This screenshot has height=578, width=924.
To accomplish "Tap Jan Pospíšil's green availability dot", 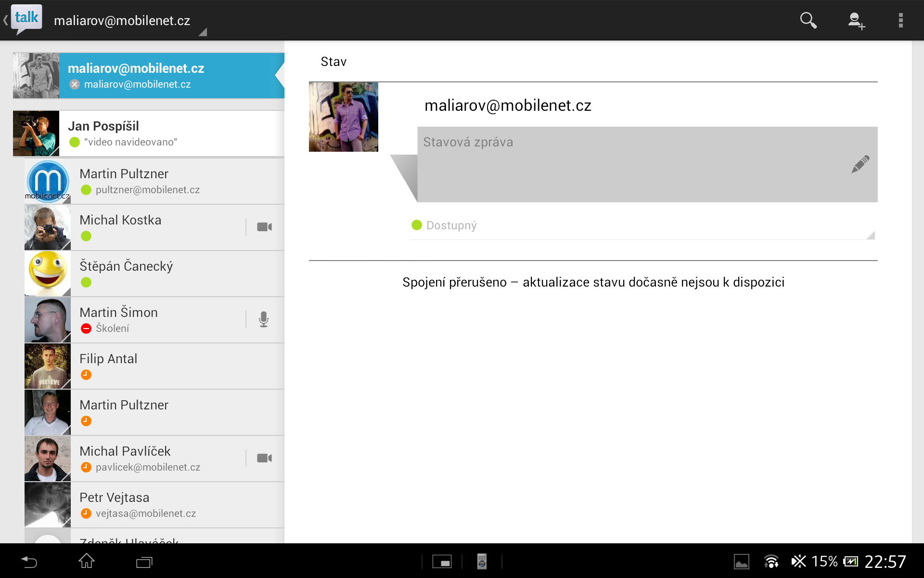I will point(75,142).
